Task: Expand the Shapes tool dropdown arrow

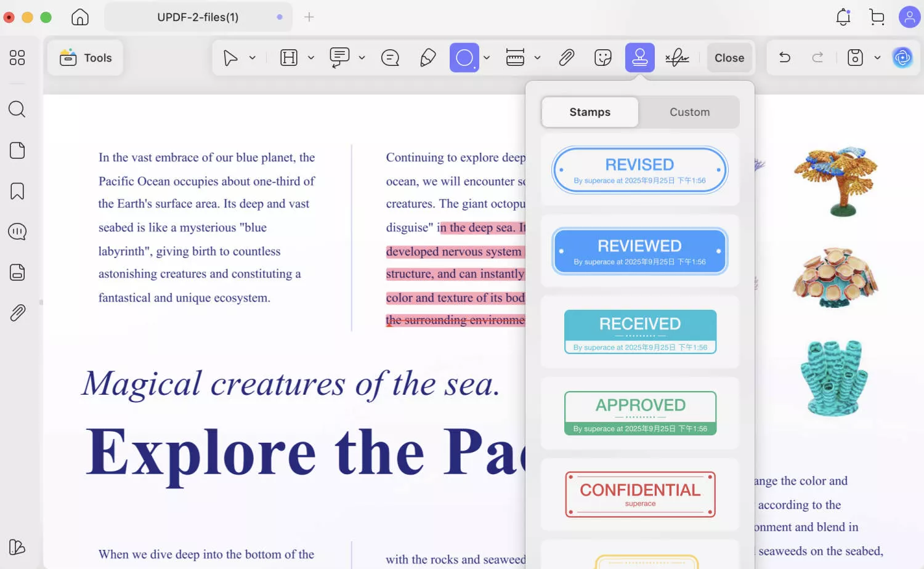Action: point(487,57)
